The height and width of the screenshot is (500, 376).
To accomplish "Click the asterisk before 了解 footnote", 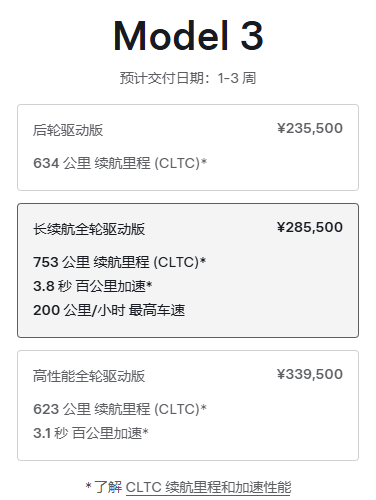I will (x=88, y=485).
